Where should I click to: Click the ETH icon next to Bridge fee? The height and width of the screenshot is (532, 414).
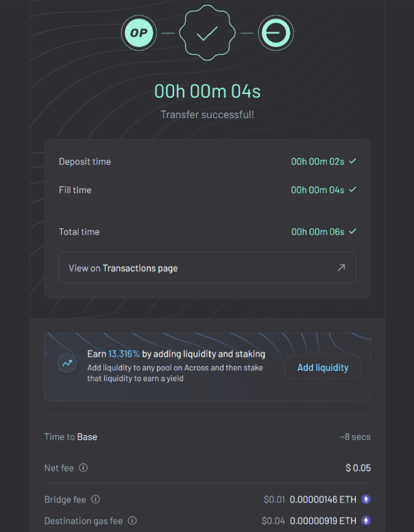(x=366, y=500)
